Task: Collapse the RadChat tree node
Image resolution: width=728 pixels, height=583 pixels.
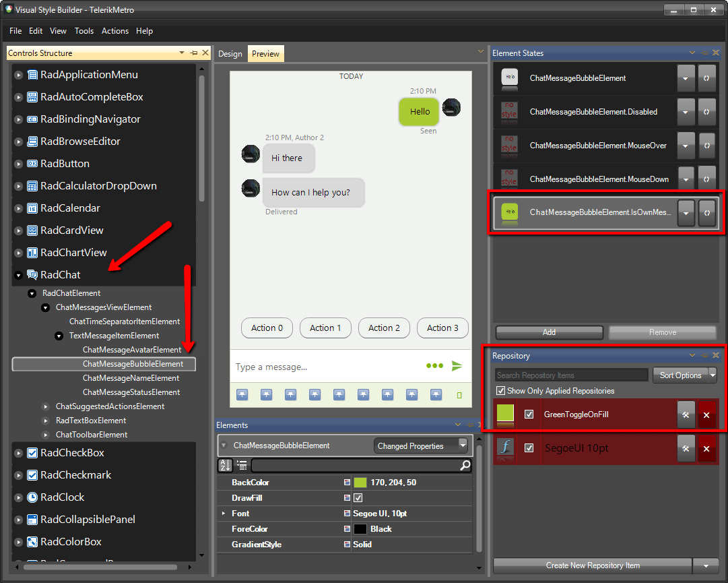Action: [18, 275]
